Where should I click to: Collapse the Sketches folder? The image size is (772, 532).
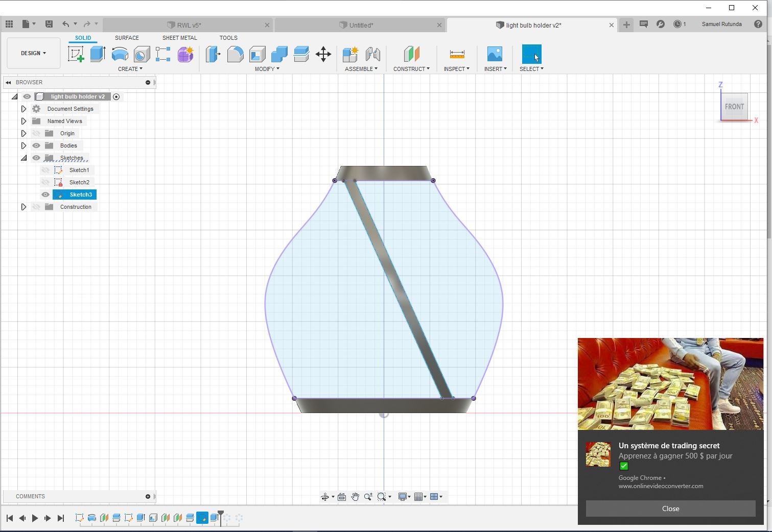click(24, 158)
